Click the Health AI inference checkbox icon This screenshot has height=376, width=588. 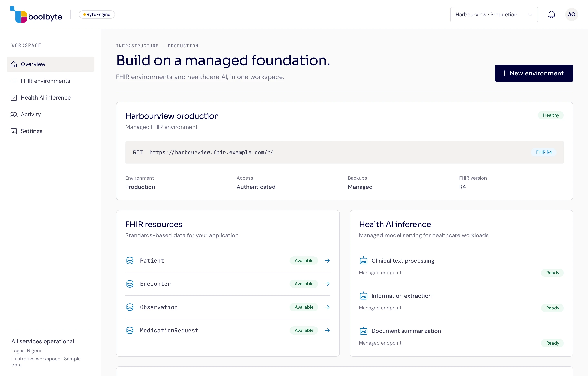point(14,98)
